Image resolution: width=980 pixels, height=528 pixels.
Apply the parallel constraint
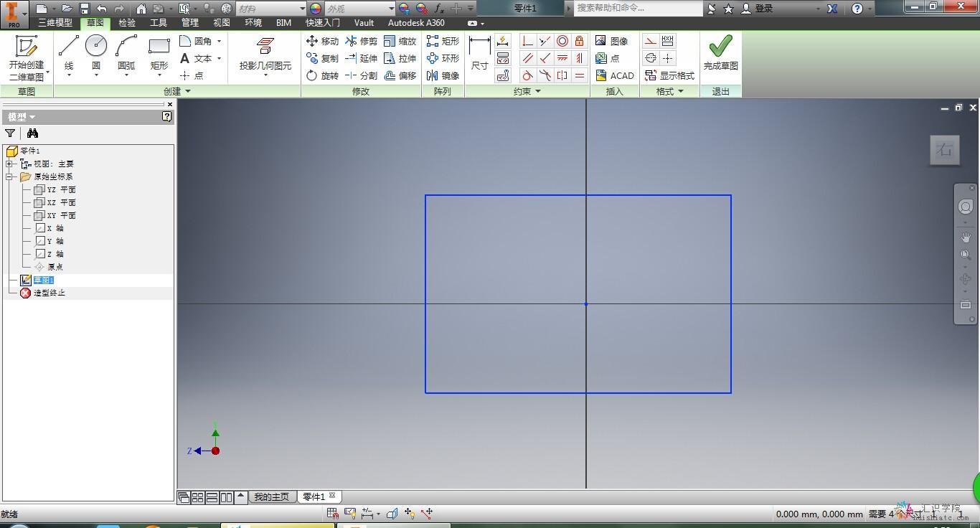(x=528, y=58)
